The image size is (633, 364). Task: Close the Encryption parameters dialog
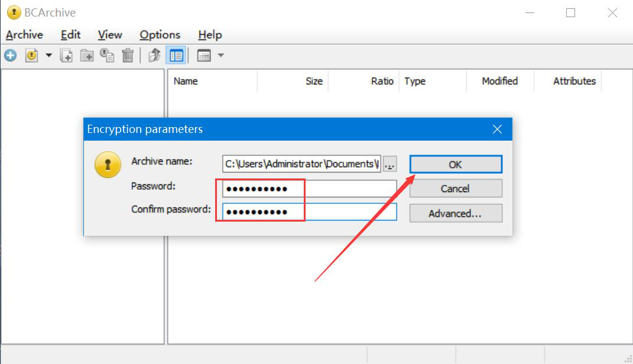[498, 129]
